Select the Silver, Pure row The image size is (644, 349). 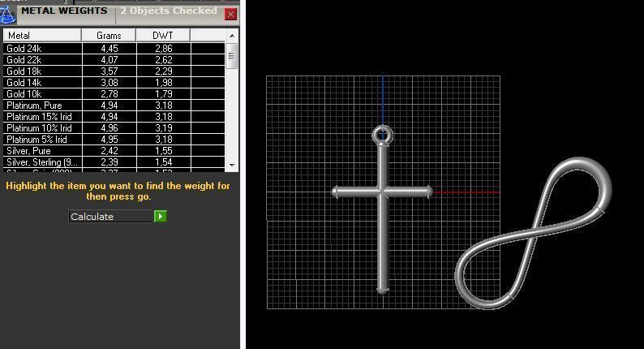(114, 151)
